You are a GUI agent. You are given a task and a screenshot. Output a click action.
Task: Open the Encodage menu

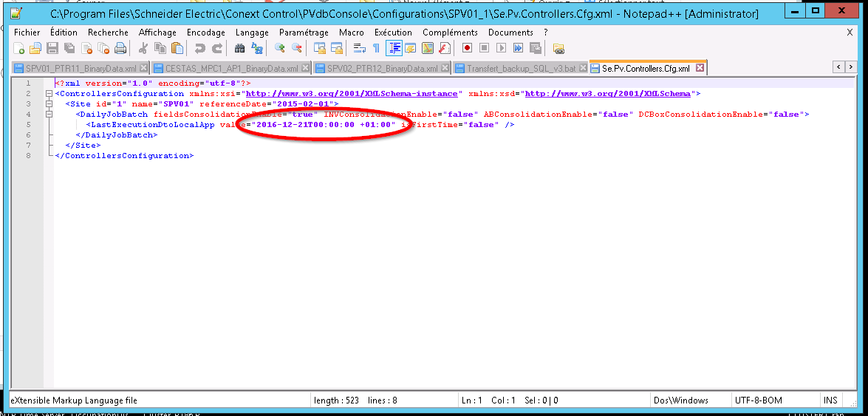(x=205, y=33)
